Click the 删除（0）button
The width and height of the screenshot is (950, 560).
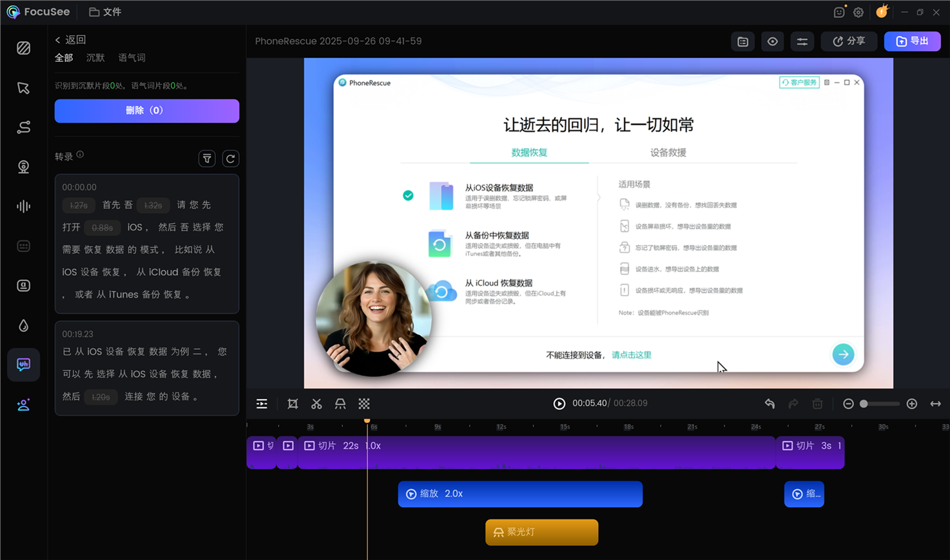click(x=146, y=110)
